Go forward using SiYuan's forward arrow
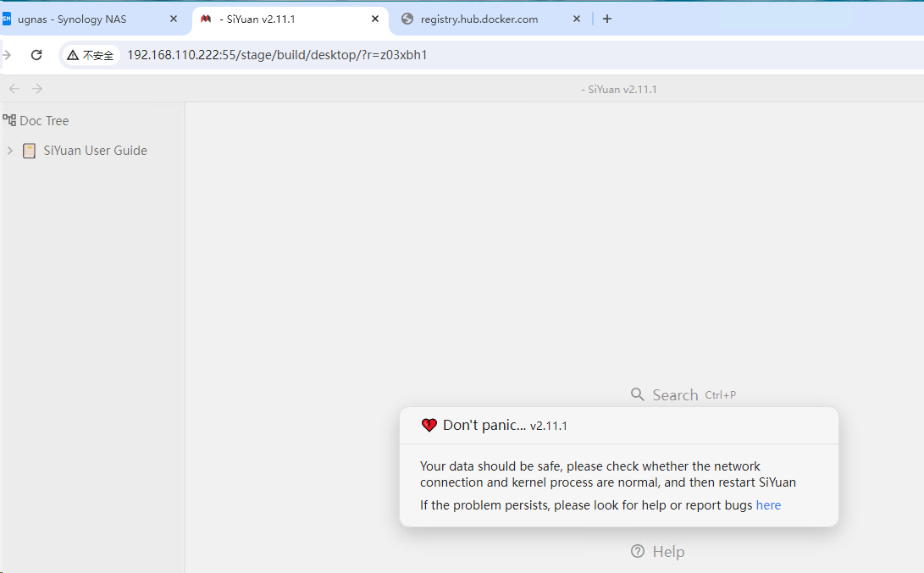The width and height of the screenshot is (924, 573). tap(36, 89)
